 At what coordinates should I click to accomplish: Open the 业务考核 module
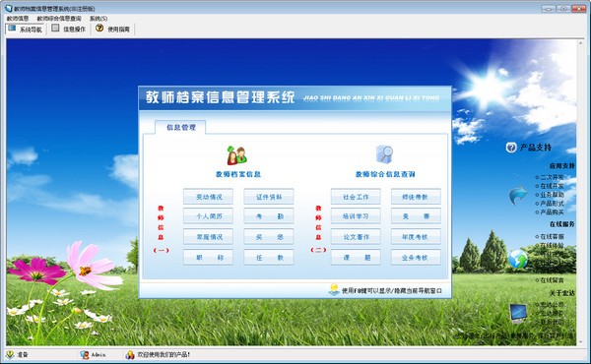click(416, 258)
